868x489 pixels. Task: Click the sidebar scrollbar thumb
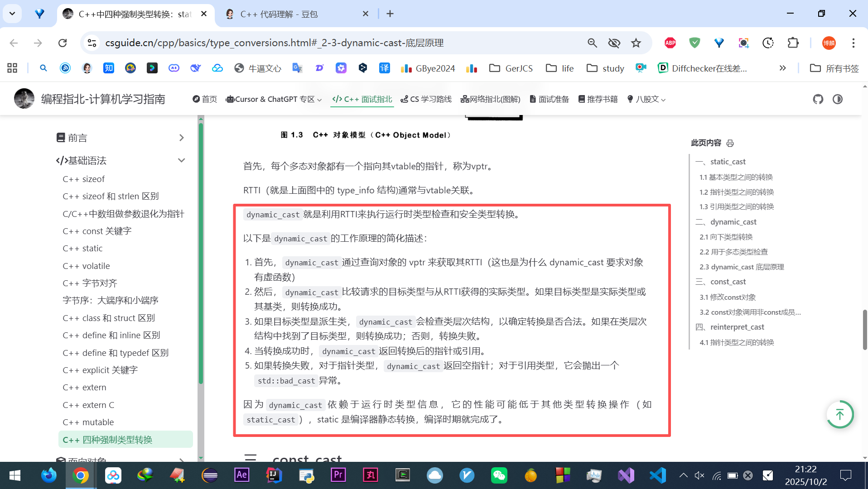[201, 253]
